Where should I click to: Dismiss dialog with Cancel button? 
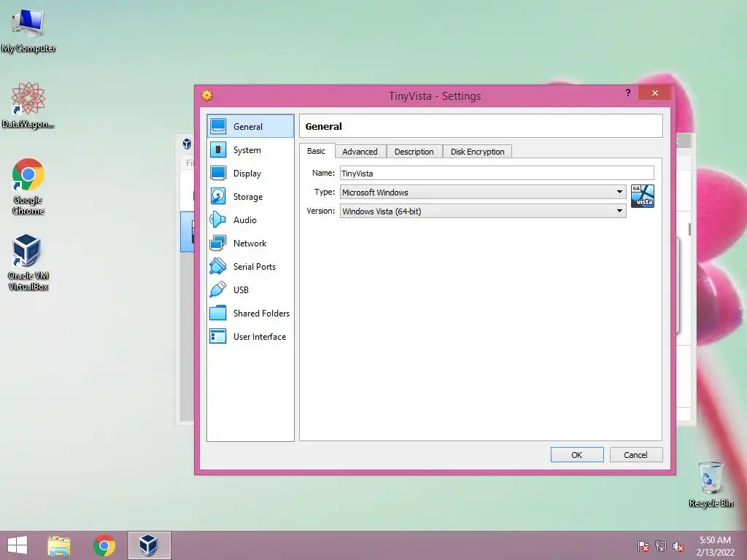(636, 455)
